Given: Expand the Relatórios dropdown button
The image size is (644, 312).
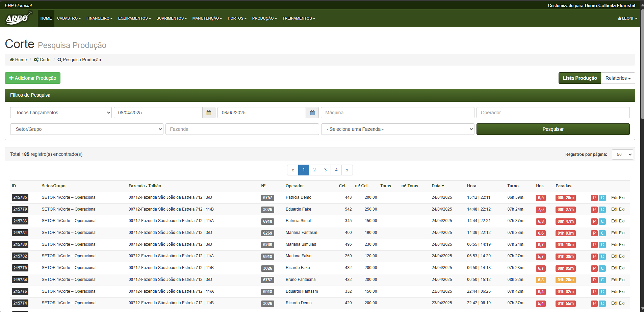Looking at the screenshot, I should (618, 78).
